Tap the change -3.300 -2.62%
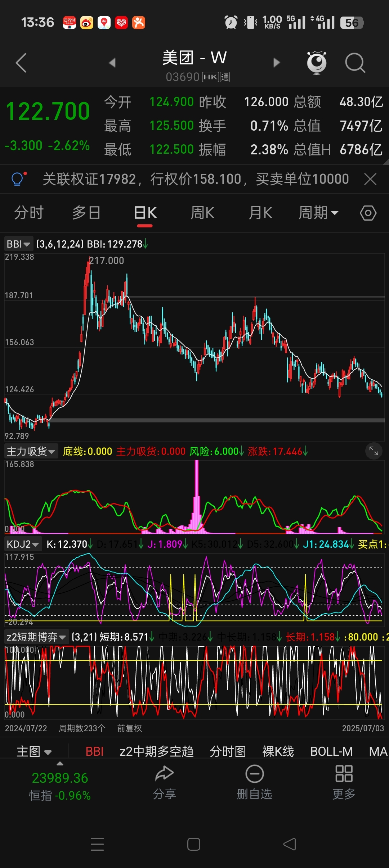 (47, 146)
